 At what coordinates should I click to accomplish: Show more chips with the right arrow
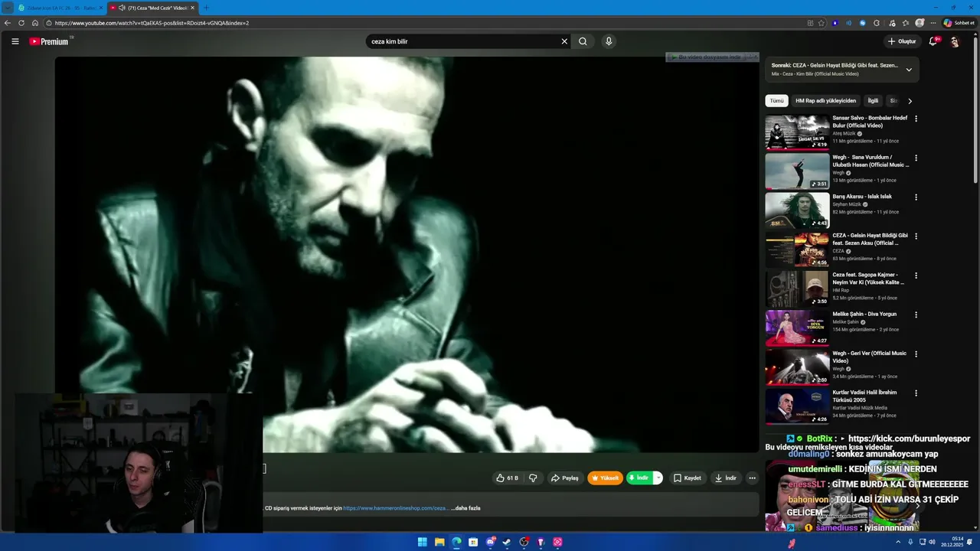click(x=910, y=101)
